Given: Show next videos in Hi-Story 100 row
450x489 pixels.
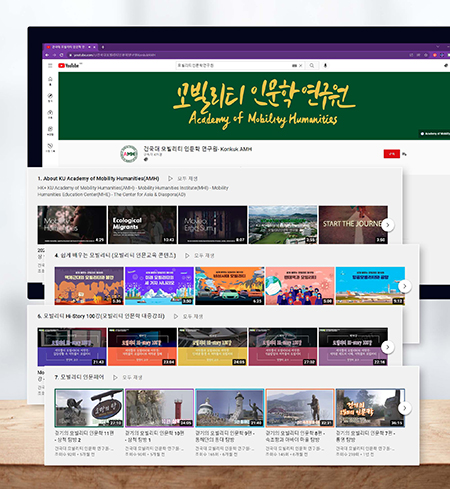Looking at the screenshot, I should [388, 347].
